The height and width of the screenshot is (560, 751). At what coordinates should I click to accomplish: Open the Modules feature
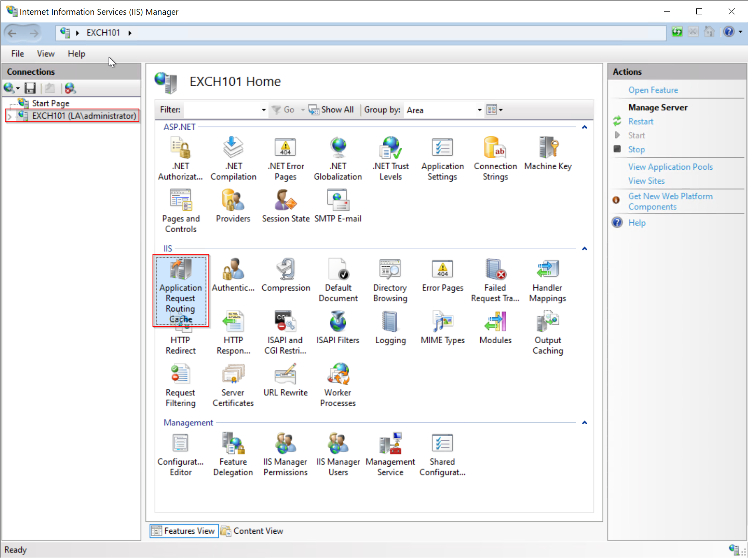pos(495,328)
